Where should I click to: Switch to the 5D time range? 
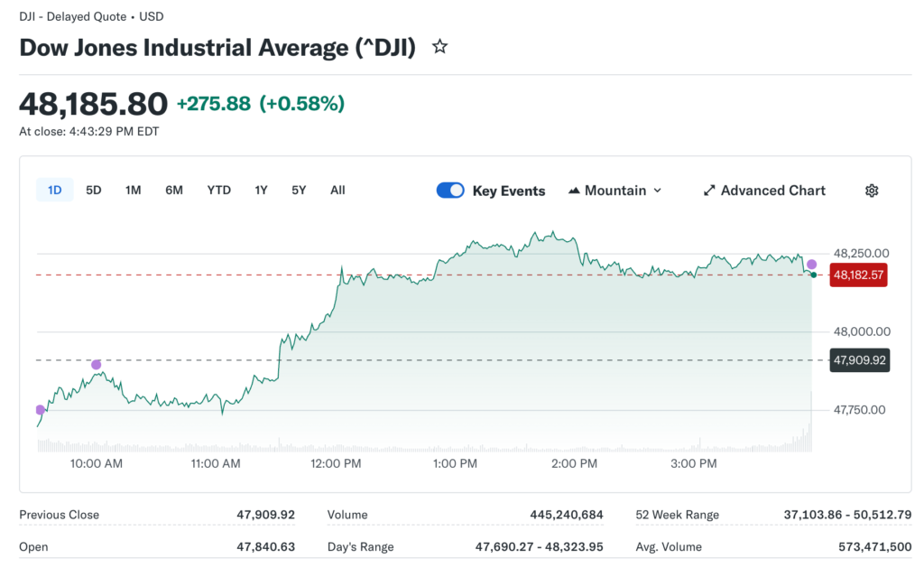pyautogui.click(x=94, y=191)
